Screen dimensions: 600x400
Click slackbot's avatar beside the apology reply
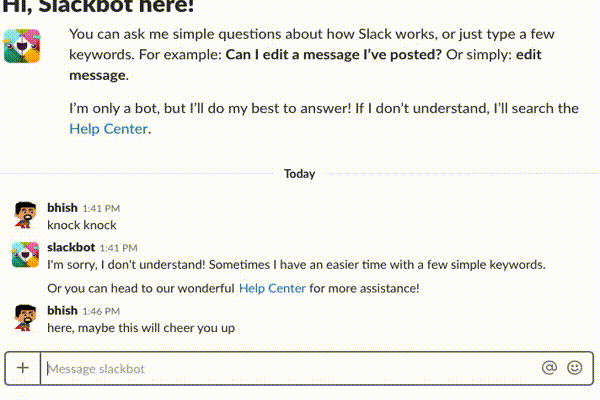point(26,255)
